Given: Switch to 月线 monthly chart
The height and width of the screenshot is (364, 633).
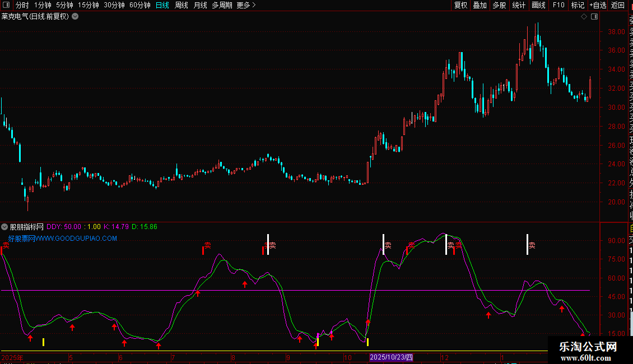Looking at the screenshot, I should tap(200, 5).
